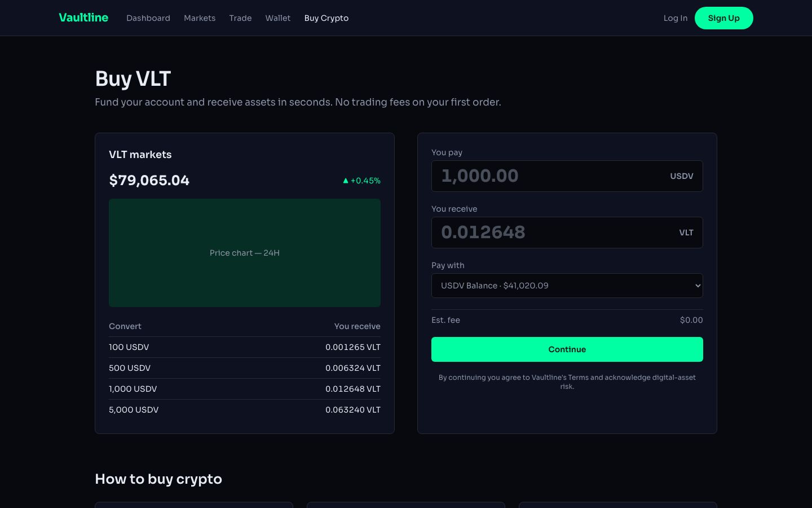
Task: Click the Est. fee $0.00 value
Action: coord(691,320)
